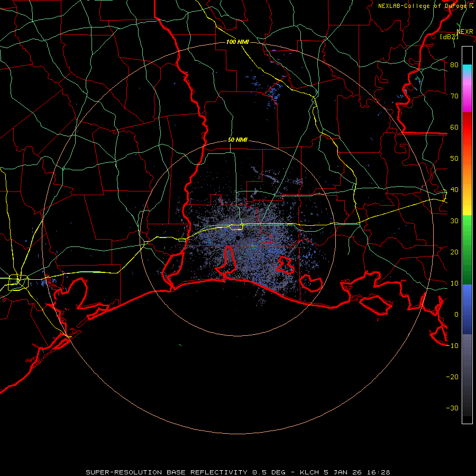Screen dimensions: 476x476
Task: Click the blue segment of the color bar
Action: (467, 309)
